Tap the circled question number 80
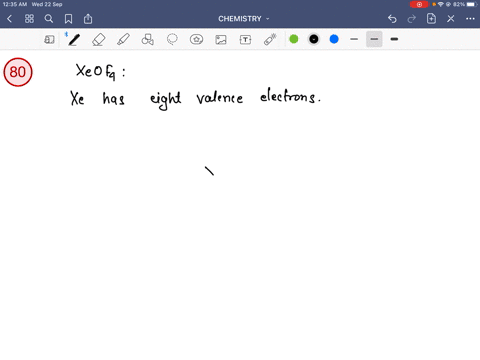Screen dimensions: 480x360 (x=18, y=72)
